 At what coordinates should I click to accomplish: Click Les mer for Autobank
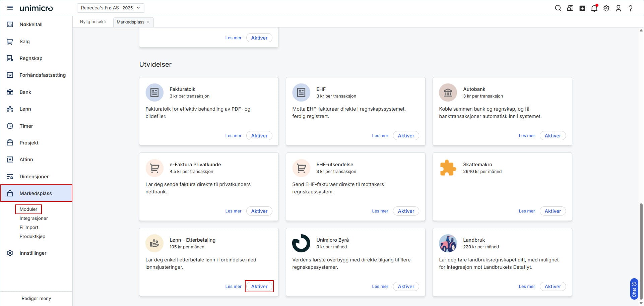pyautogui.click(x=527, y=136)
